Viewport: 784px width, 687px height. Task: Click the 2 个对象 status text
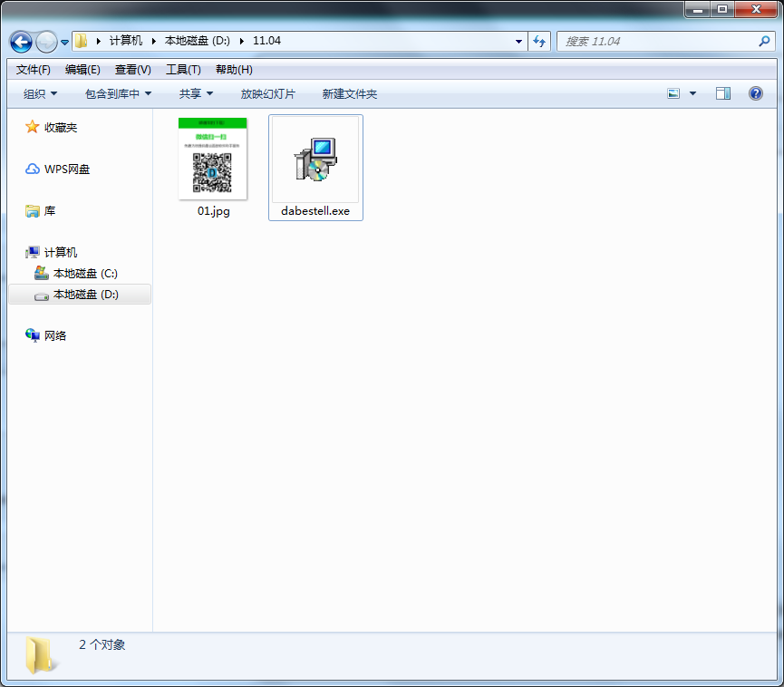click(x=102, y=644)
